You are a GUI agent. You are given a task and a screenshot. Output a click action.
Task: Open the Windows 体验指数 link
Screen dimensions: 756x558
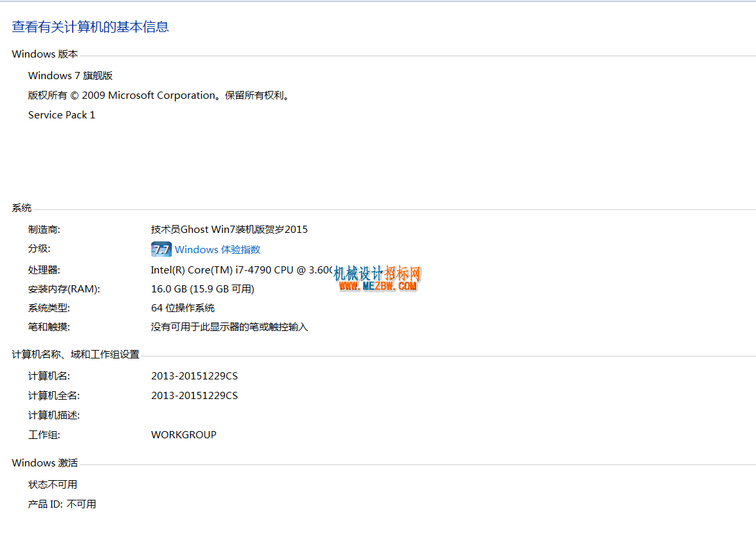[x=217, y=249]
